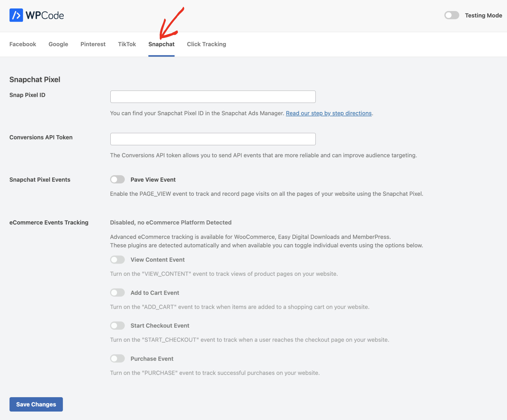Click the Conversions API Token input
The image size is (507, 420).
click(x=213, y=139)
